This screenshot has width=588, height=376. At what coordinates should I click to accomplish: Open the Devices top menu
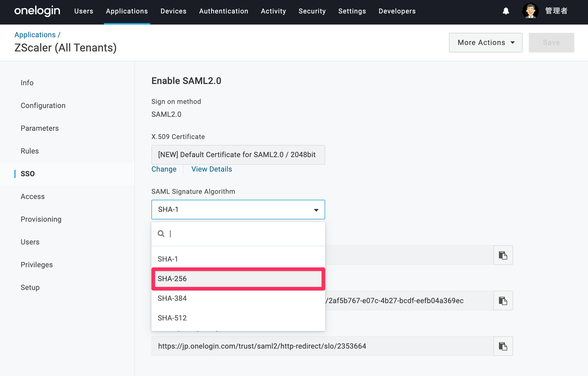[x=173, y=11]
